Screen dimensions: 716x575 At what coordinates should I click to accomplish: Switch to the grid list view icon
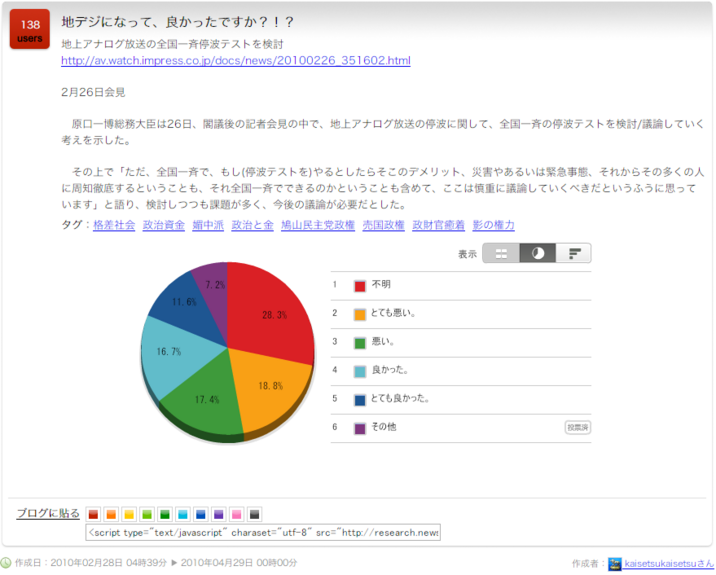[501, 253]
